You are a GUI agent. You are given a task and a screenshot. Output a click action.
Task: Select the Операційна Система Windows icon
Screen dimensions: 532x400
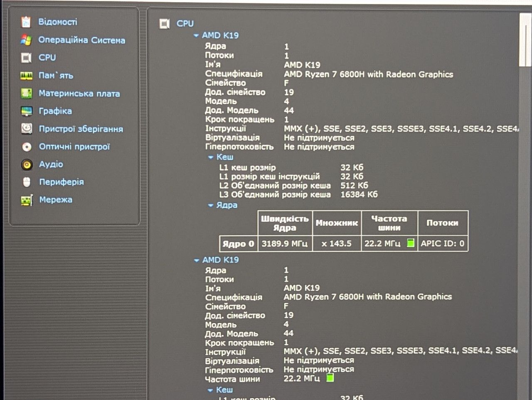click(26, 40)
